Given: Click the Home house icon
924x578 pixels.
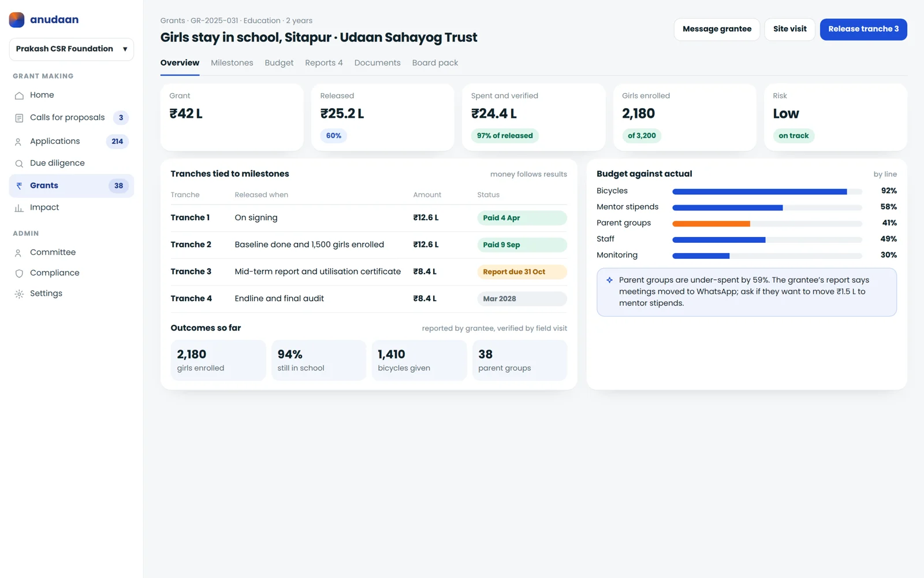Looking at the screenshot, I should click(x=19, y=95).
